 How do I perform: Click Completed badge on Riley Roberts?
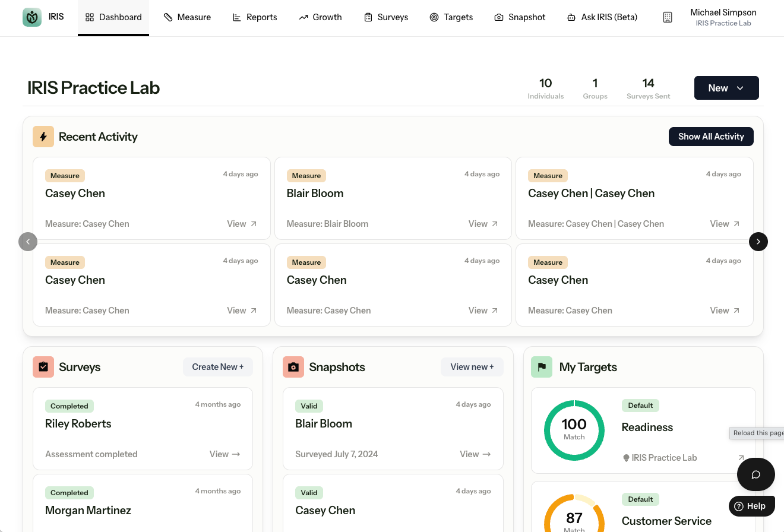coord(69,406)
